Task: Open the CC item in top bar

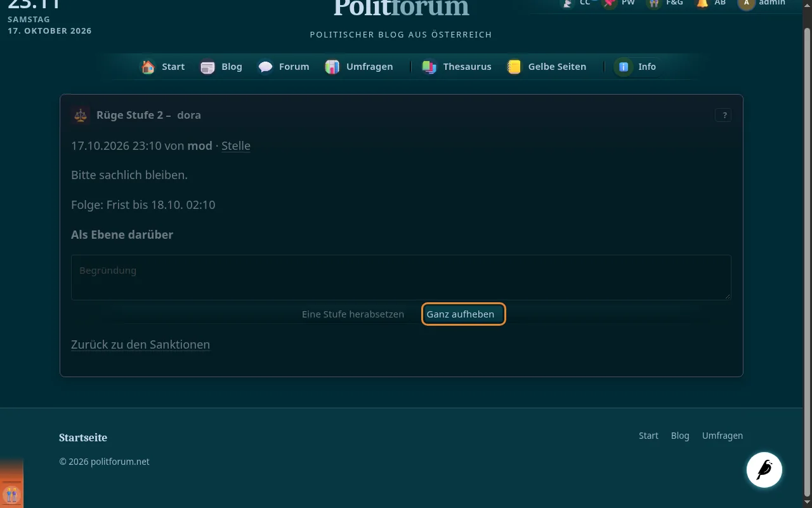Action: tap(576, 3)
